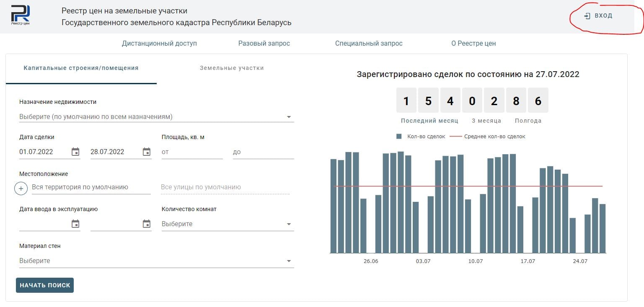The image size is (644, 307).
Task: Click the 10.07 chart axis label
Action: [476, 261]
